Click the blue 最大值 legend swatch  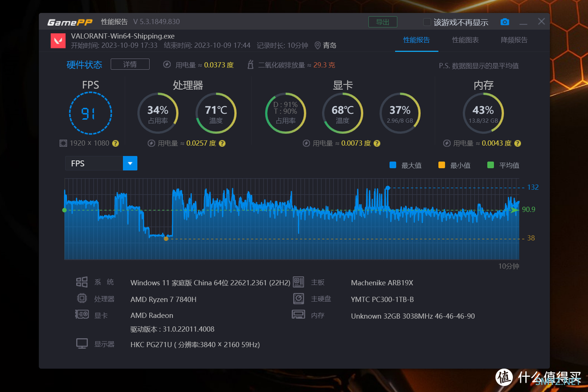(x=393, y=165)
